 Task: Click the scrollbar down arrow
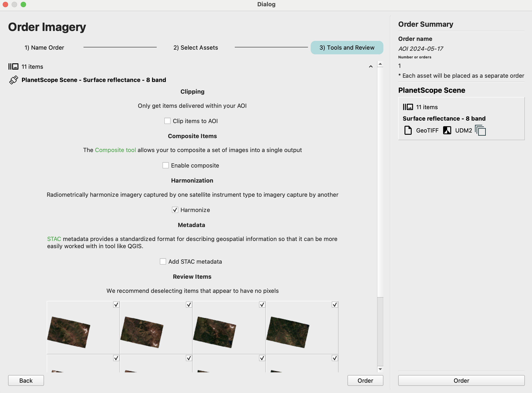point(380,369)
